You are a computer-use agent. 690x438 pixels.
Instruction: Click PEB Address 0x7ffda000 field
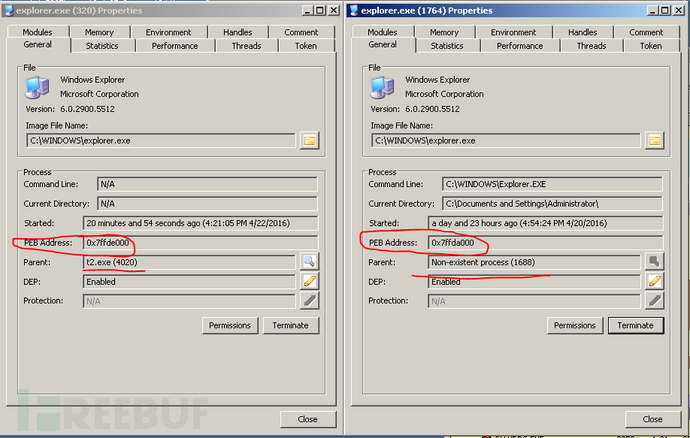point(545,243)
